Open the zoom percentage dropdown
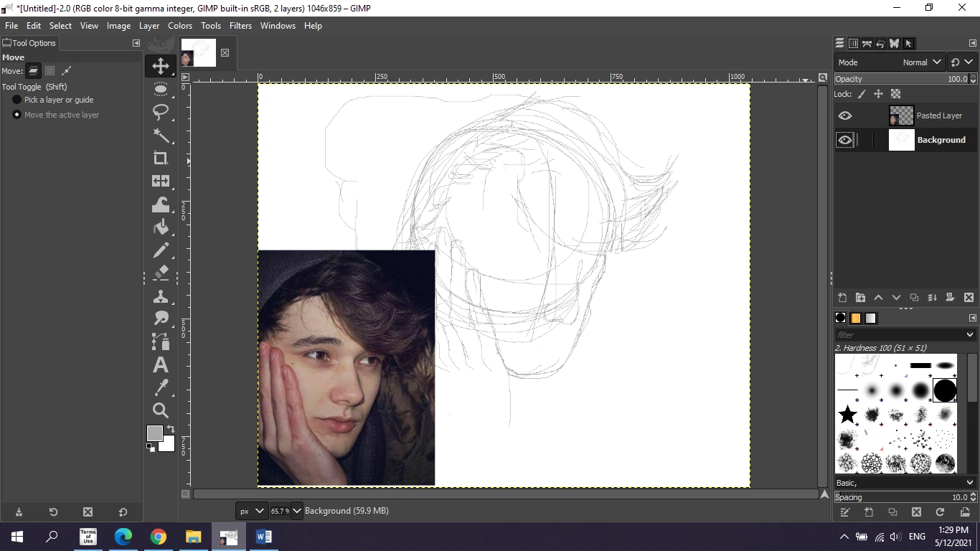980x551 pixels. pos(296,510)
